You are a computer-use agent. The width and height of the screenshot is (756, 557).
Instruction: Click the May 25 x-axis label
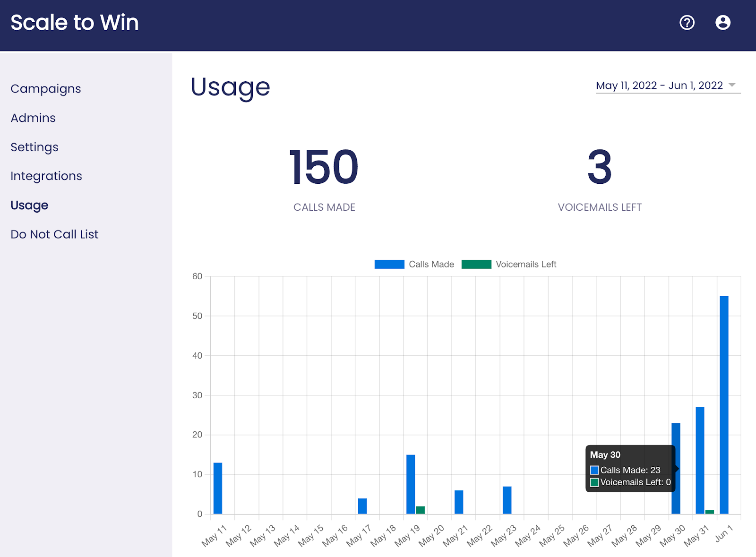552,536
